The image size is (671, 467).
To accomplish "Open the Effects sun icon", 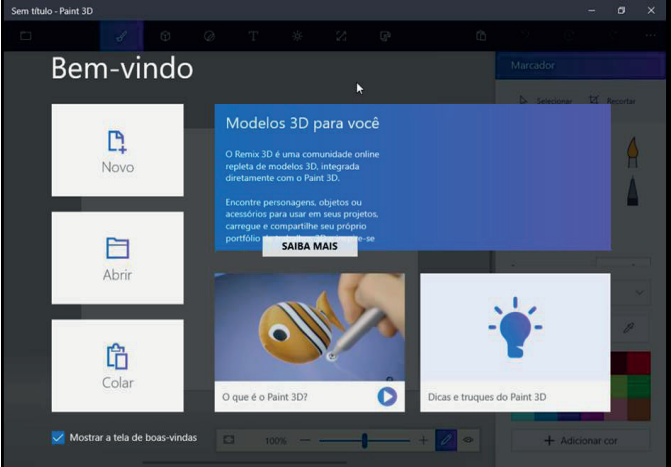I will tap(297, 36).
